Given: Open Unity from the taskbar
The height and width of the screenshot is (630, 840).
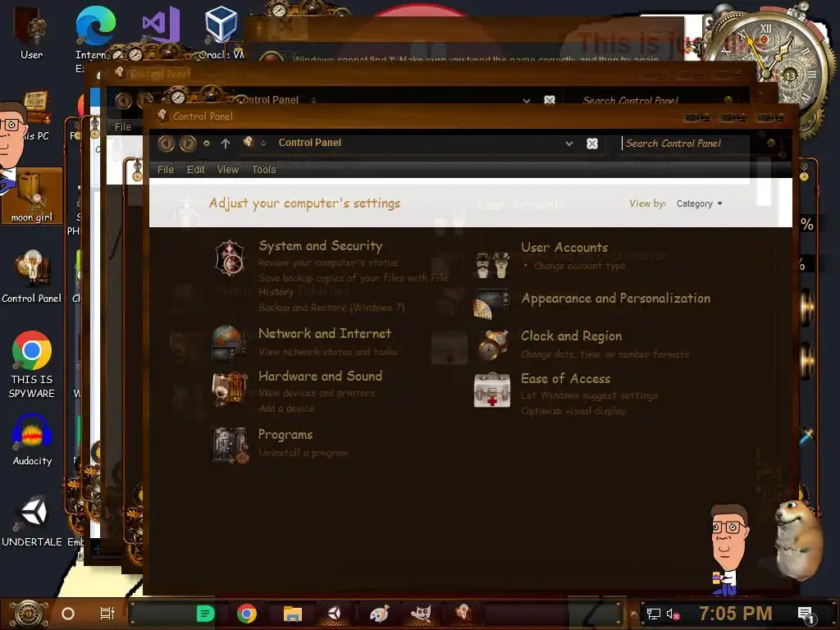Looking at the screenshot, I should (335, 614).
